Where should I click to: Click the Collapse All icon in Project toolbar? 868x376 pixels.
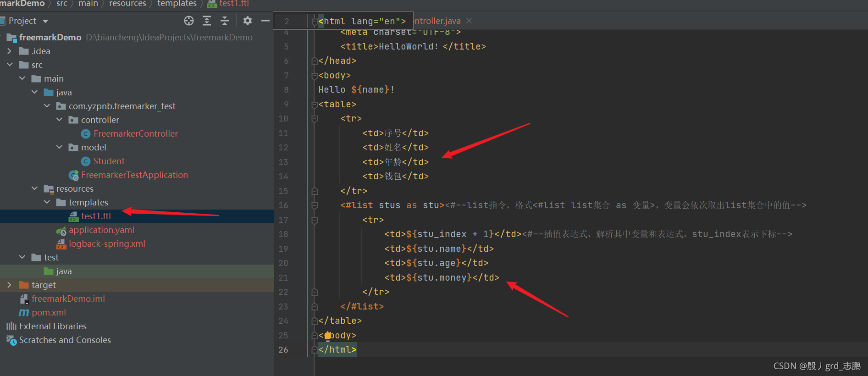[x=225, y=21]
